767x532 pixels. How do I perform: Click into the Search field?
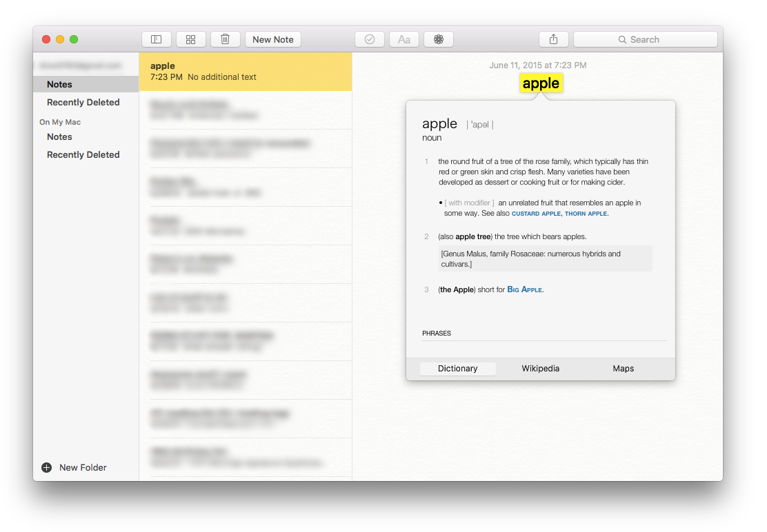coord(645,39)
